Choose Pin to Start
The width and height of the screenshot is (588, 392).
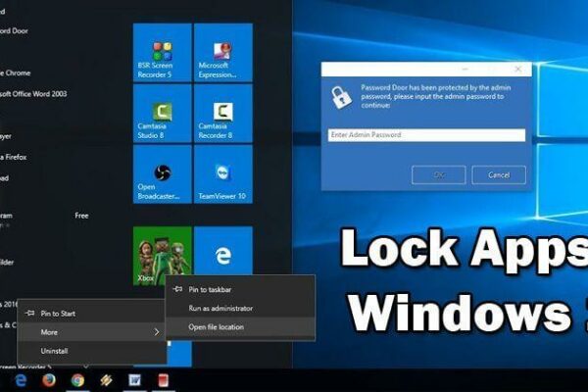click(x=92, y=314)
